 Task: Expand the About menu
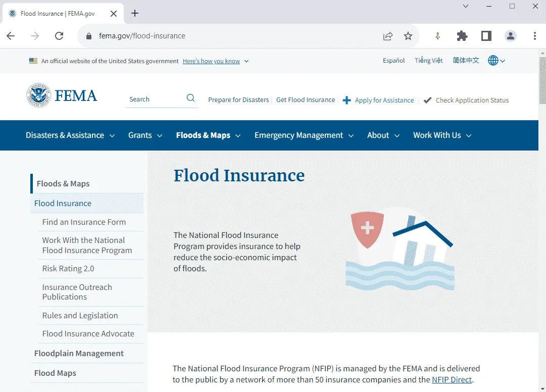tap(383, 135)
